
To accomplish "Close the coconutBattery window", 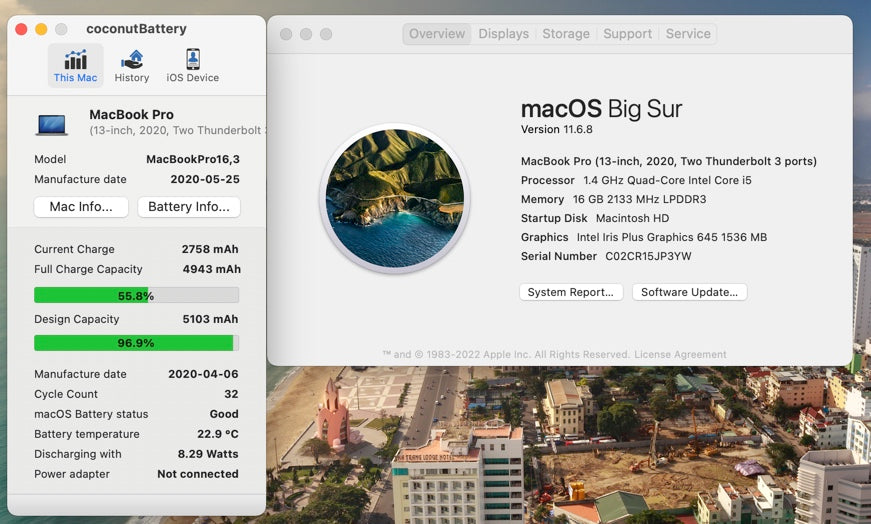I will (21, 29).
